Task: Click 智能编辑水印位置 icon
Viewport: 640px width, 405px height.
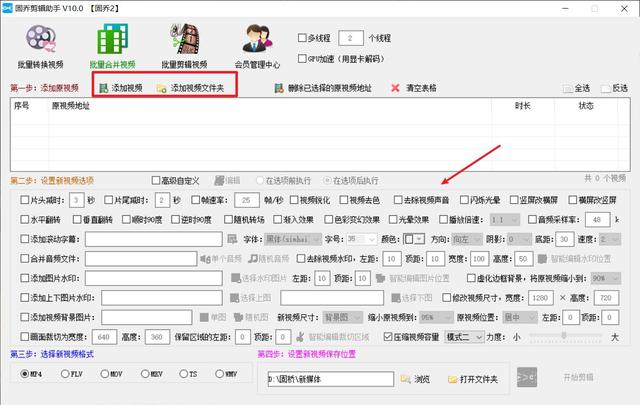Action: coord(542,258)
